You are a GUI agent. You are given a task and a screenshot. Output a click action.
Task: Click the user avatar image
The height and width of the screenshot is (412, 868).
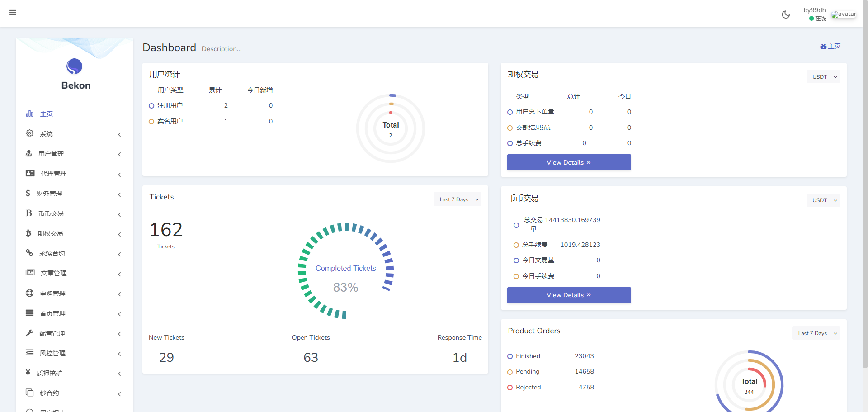843,14
